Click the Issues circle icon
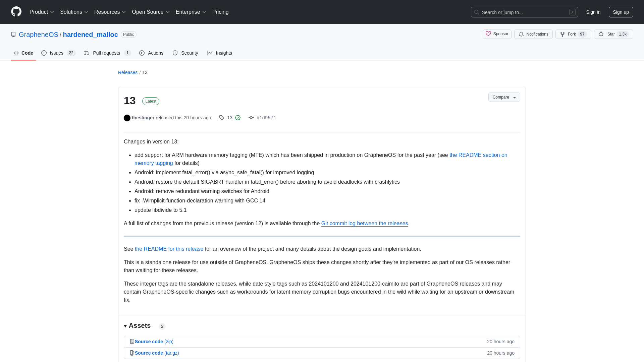This screenshot has width=644, height=362. (44, 53)
